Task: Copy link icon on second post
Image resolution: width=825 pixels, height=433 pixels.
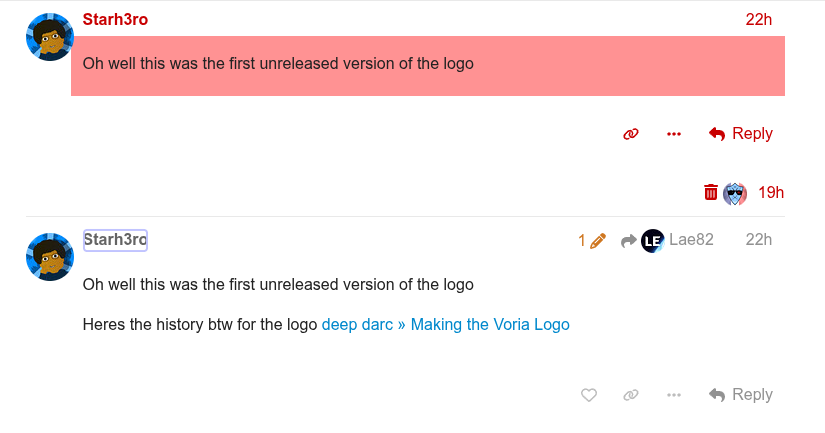Action: (x=631, y=395)
